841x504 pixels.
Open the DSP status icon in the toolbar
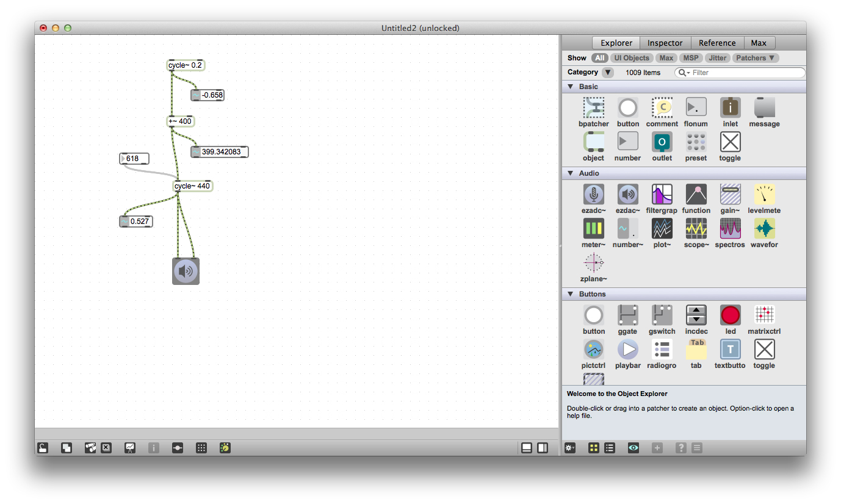coord(225,448)
